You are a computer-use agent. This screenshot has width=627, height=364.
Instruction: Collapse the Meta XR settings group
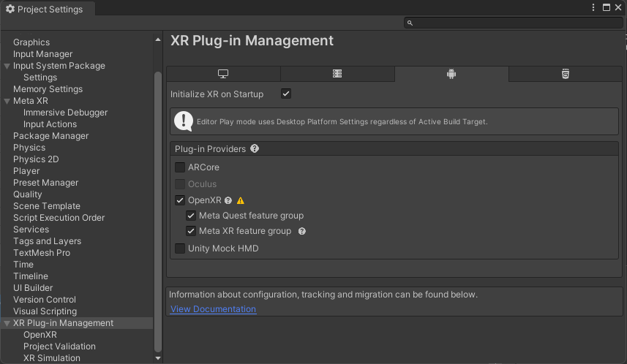coord(7,101)
